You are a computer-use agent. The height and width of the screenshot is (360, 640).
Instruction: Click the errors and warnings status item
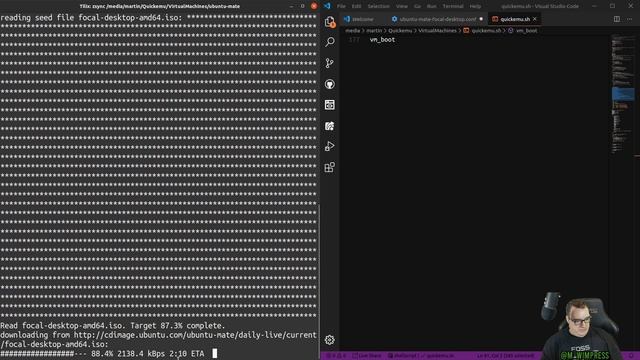(x=336, y=356)
